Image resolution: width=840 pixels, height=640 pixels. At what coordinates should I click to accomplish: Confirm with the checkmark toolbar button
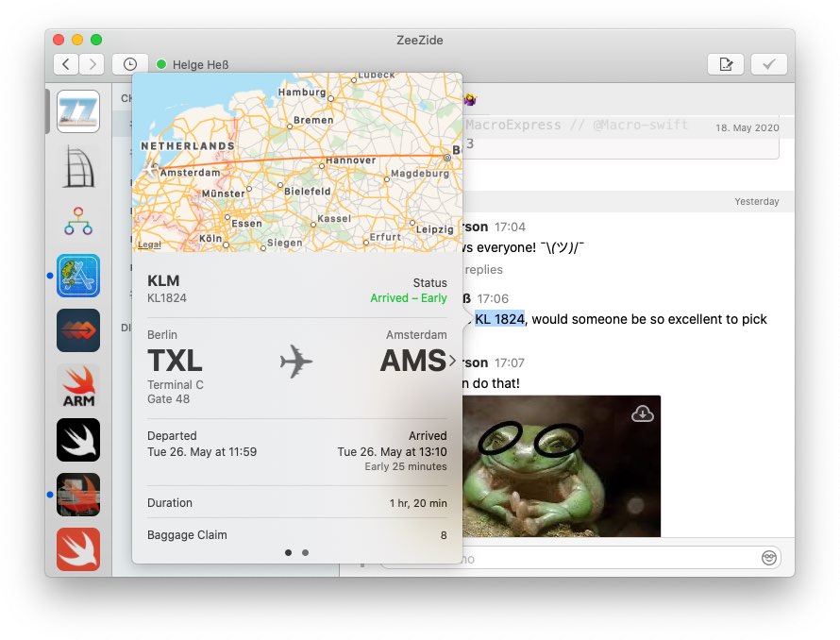[x=768, y=63]
